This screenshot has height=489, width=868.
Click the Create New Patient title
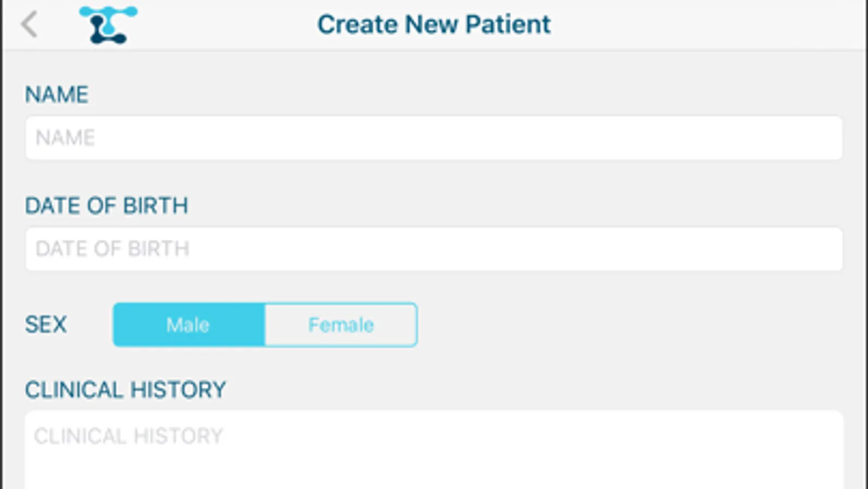click(434, 24)
